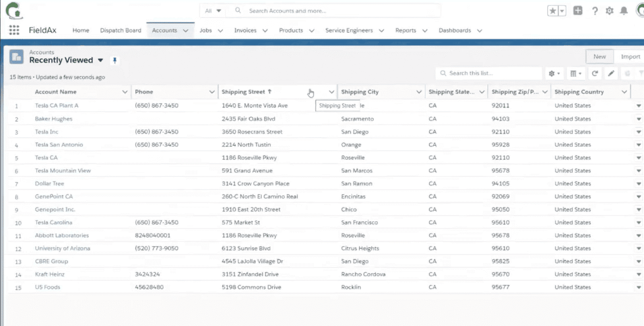Open the Tesla CA Plant A account
Image resolution: width=644 pixels, height=326 pixels.
click(57, 105)
